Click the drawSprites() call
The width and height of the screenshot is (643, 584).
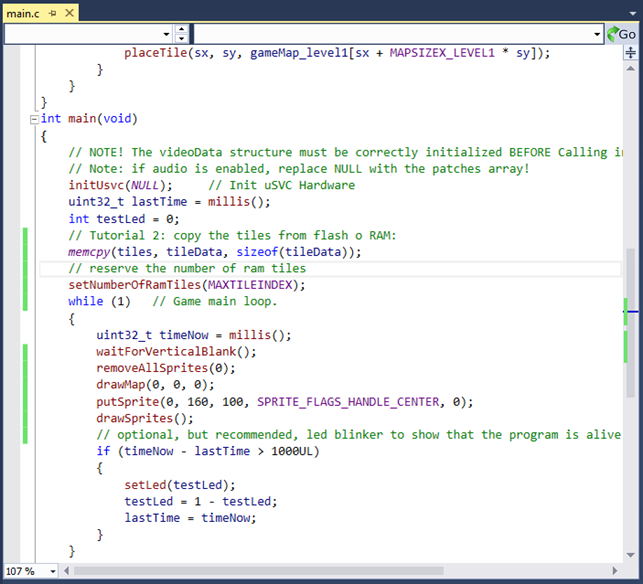click(144, 418)
